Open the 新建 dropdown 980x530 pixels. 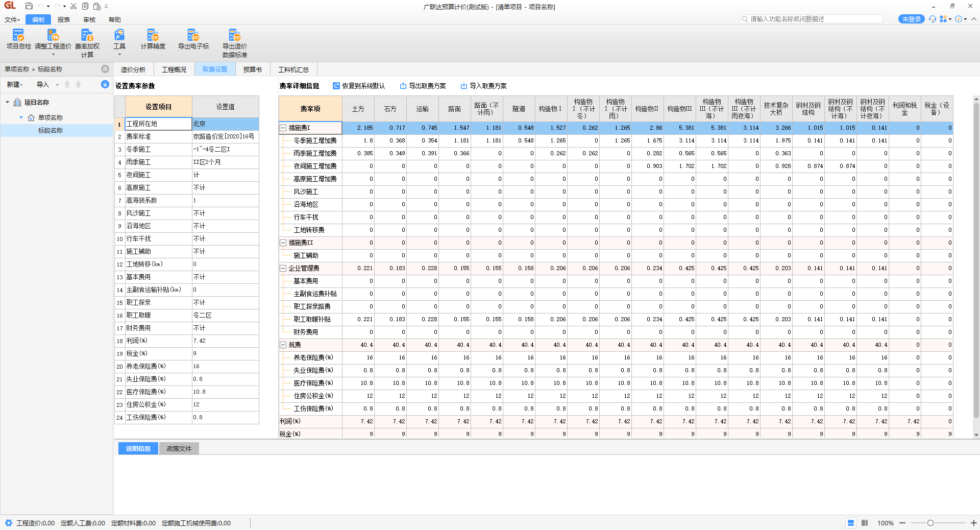pyautogui.click(x=15, y=84)
